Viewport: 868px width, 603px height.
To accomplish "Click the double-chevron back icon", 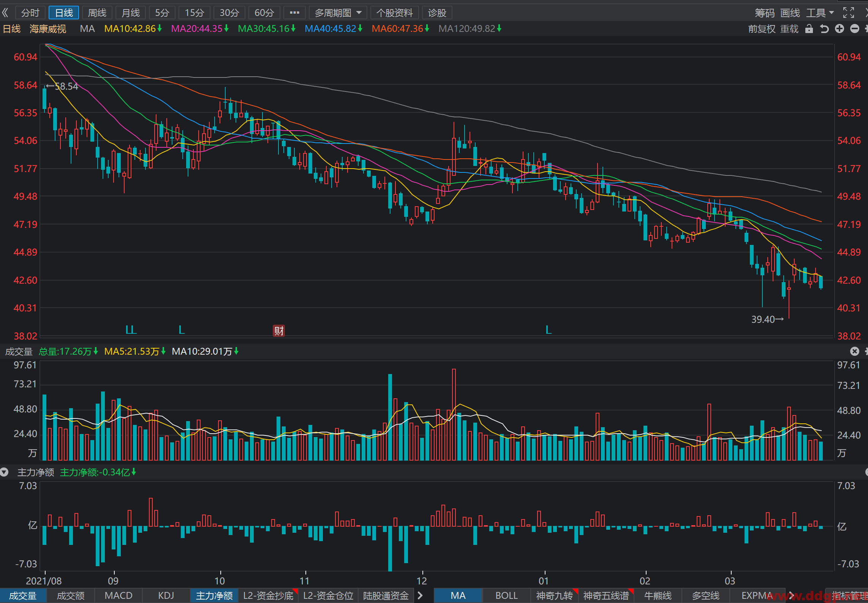I will click(5, 13).
